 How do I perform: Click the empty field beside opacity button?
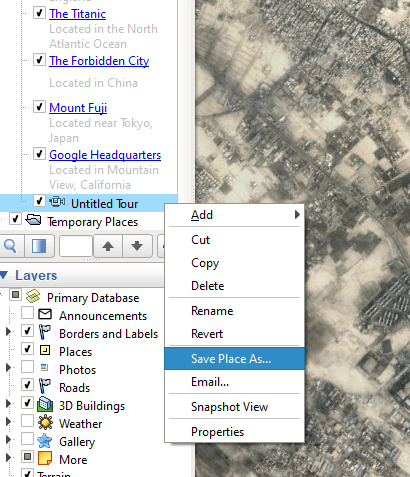[x=76, y=246]
